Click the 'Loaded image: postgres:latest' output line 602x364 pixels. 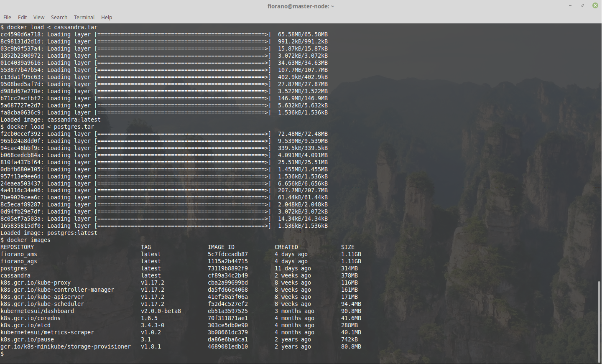(x=49, y=233)
